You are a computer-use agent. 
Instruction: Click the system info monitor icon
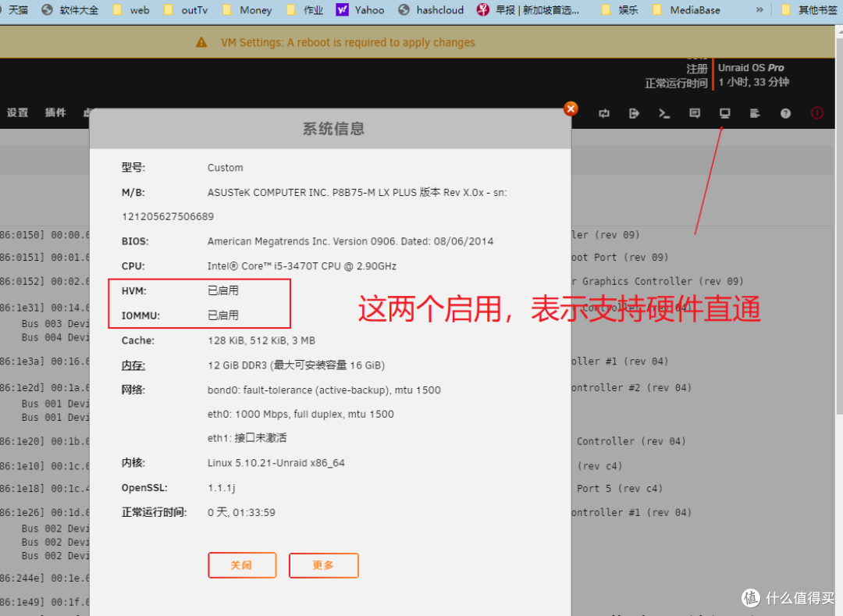click(724, 113)
